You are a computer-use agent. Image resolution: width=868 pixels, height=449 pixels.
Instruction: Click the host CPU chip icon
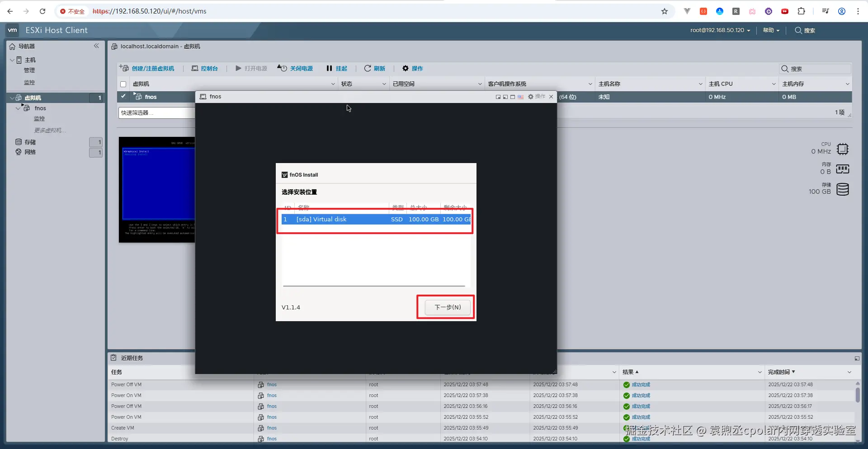click(x=843, y=149)
